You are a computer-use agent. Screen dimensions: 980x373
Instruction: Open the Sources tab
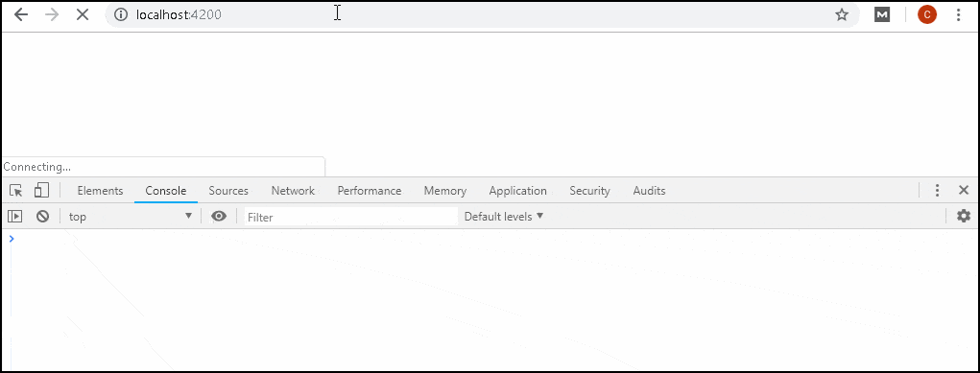click(228, 191)
